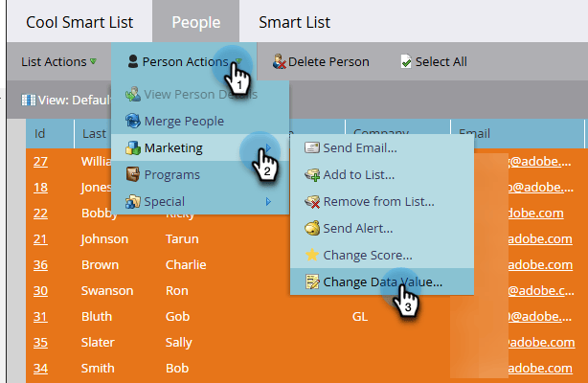Click the Marketing cubes icon
Image resolution: width=588 pixels, height=383 pixels.
point(133,147)
